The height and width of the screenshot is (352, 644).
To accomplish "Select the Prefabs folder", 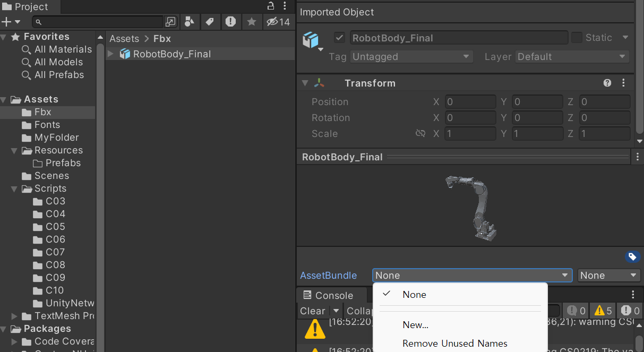I will tap(63, 163).
